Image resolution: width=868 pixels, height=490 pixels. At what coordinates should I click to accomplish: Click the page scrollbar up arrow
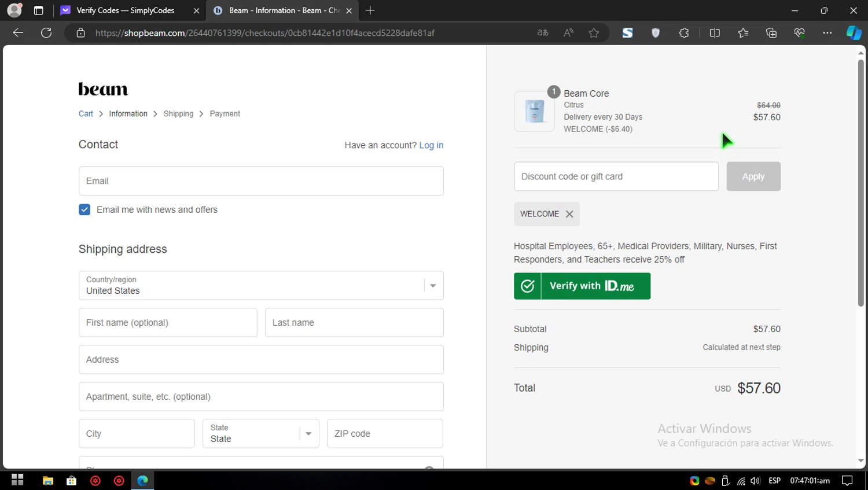point(861,53)
